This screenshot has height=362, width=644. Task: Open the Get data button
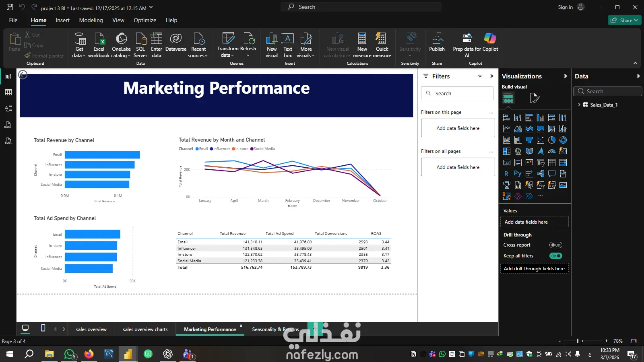[x=79, y=45]
